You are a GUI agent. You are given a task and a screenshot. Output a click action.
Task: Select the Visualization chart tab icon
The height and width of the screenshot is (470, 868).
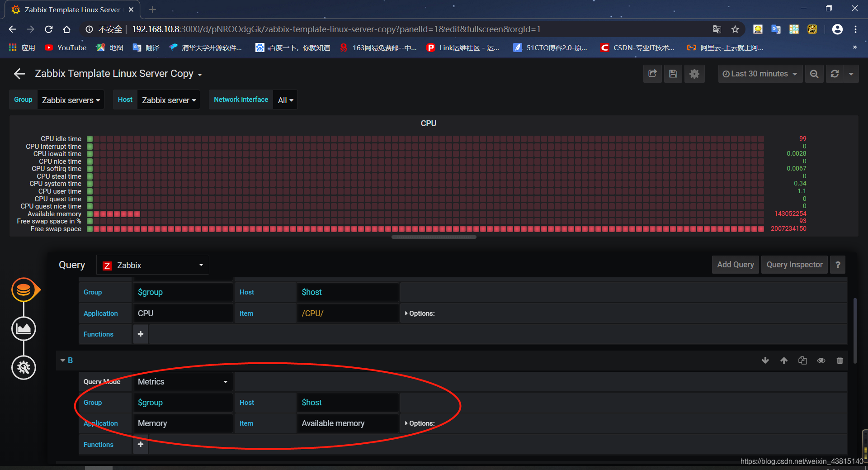(x=24, y=329)
